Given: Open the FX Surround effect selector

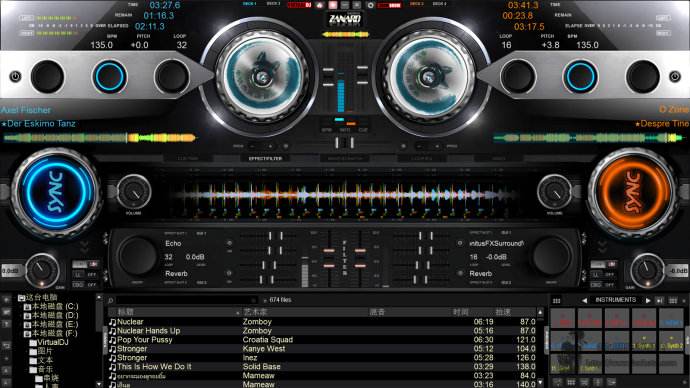Looking at the screenshot, I should point(496,243).
